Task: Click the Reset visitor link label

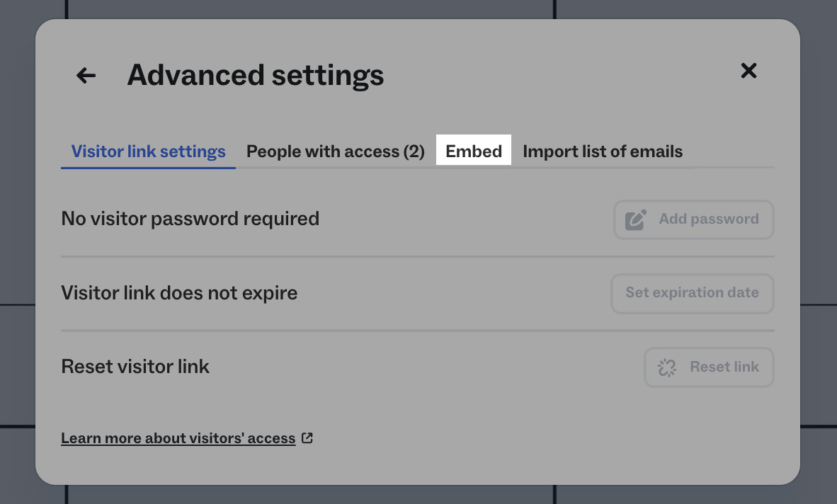Action: 135,366
